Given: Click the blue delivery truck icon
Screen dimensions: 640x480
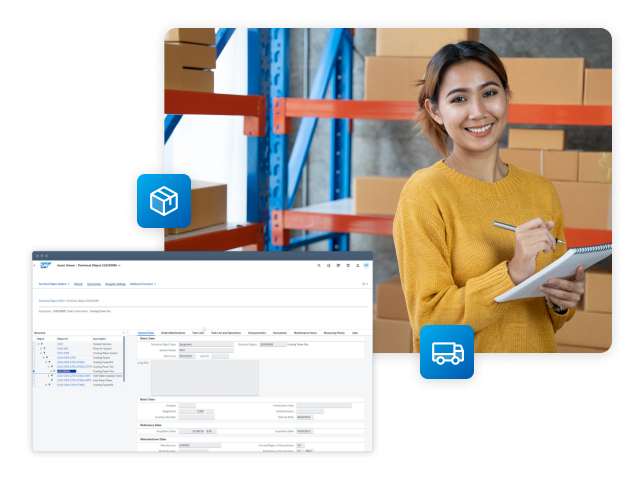Looking at the screenshot, I should pyautogui.click(x=446, y=352).
